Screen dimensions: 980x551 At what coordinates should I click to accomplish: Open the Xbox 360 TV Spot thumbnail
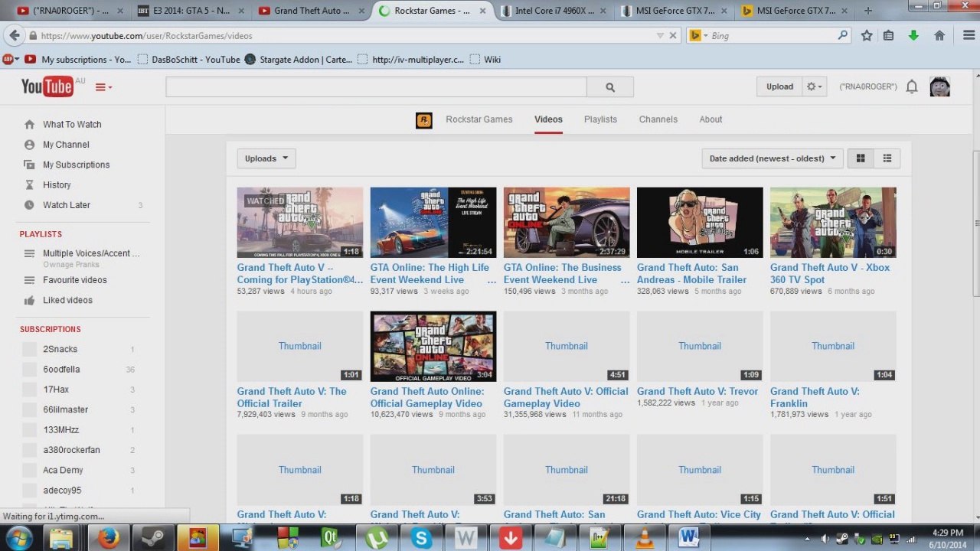click(833, 223)
